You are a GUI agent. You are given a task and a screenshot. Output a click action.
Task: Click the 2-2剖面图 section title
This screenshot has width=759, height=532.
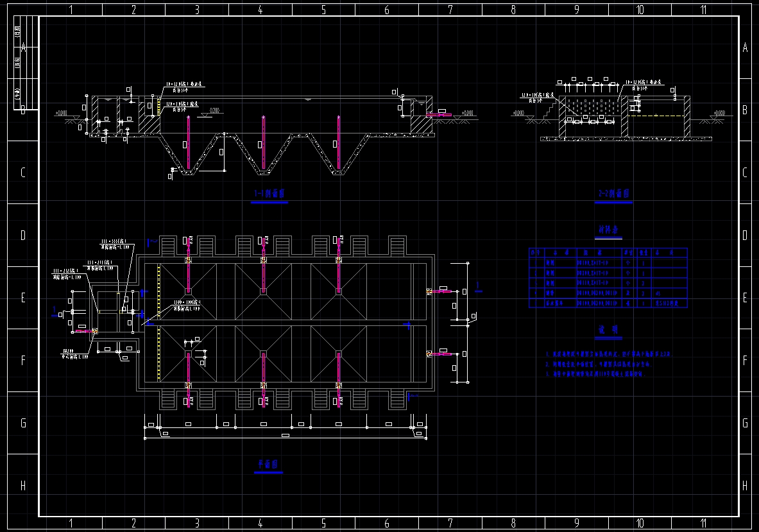(x=613, y=193)
